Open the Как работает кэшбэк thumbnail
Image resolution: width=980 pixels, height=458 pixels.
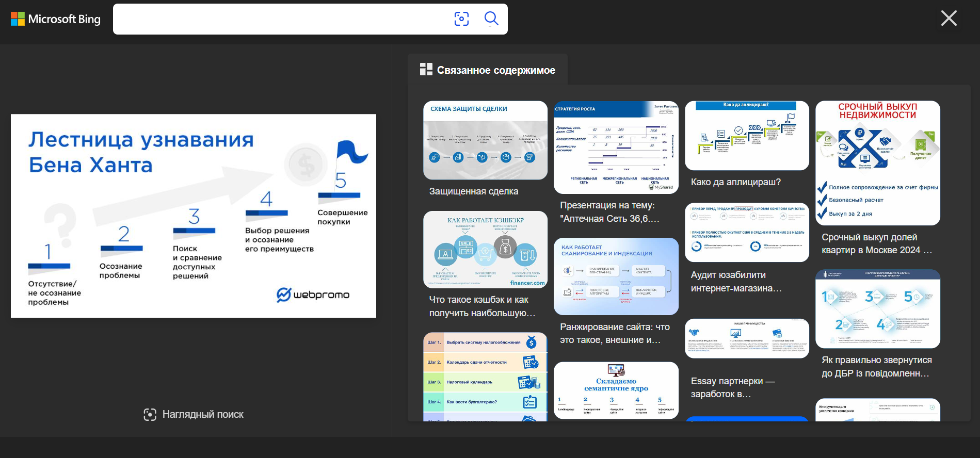(x=485, y=250)
